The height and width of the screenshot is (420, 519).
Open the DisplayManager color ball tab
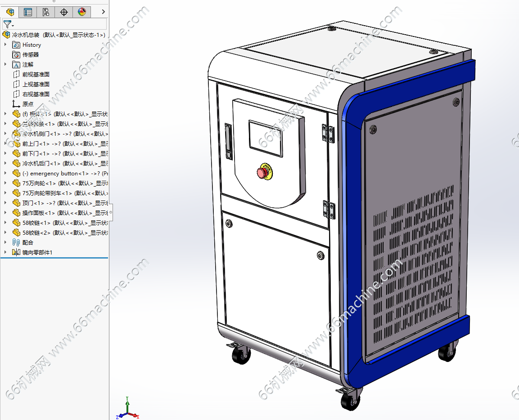[x=82, y=12]
